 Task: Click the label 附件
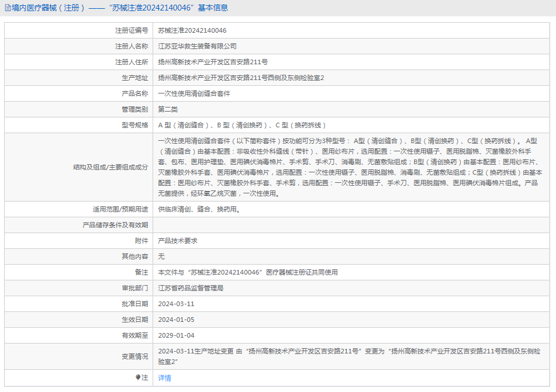tap(141, 241)
